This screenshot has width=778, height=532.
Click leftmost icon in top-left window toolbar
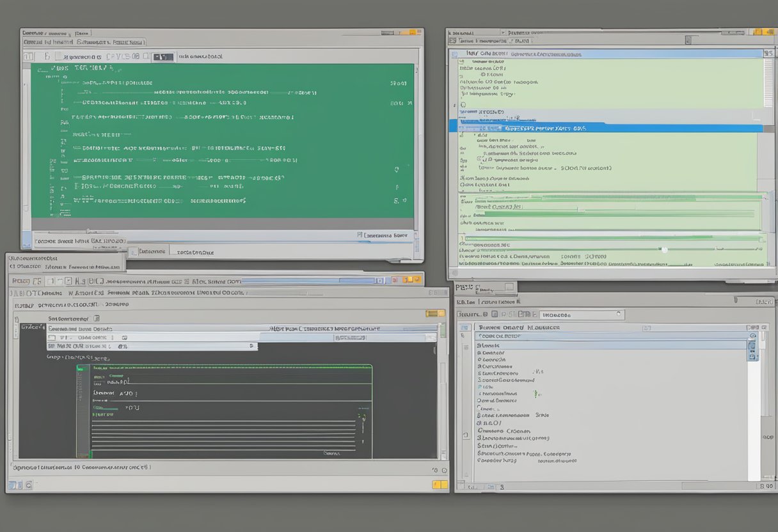pos(28,57)
